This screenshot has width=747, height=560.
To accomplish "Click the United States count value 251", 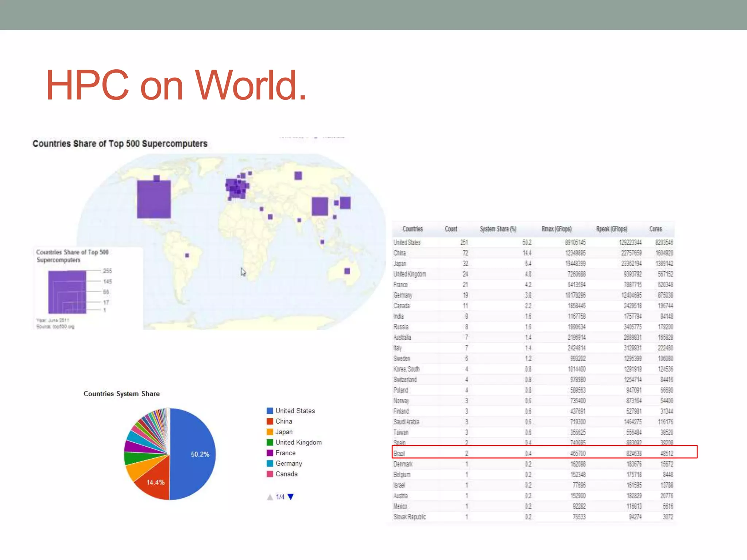I will click(464, 242).
